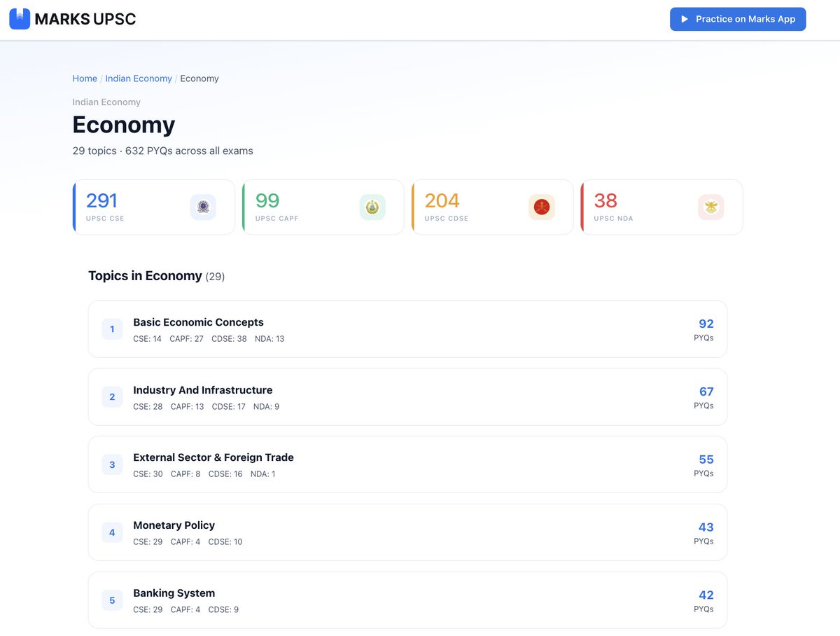
Task: Open Banking System topic
Action: click(x=407, y=600)
